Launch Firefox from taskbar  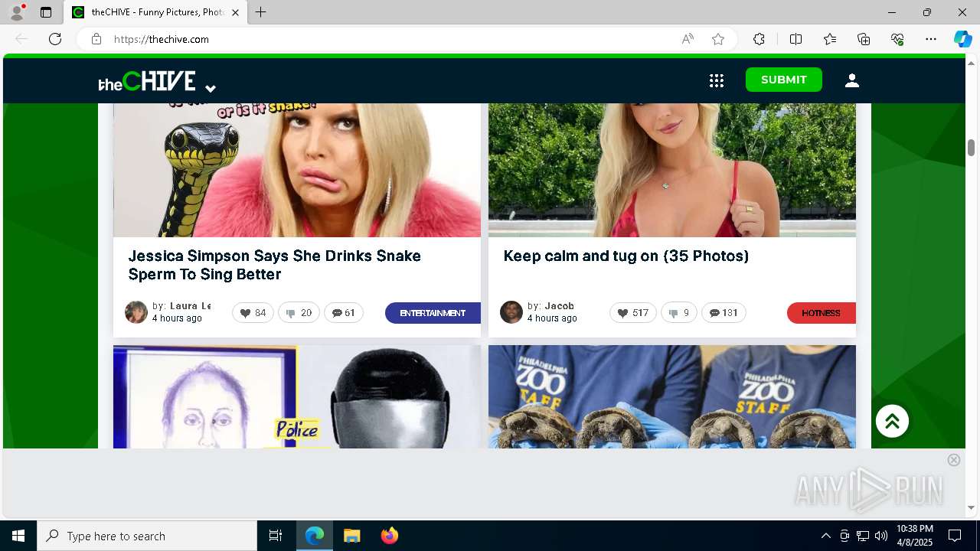[390, 536]
